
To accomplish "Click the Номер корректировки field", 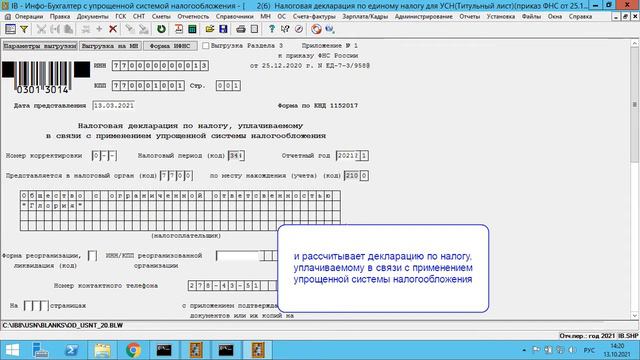I will point(104,156).
